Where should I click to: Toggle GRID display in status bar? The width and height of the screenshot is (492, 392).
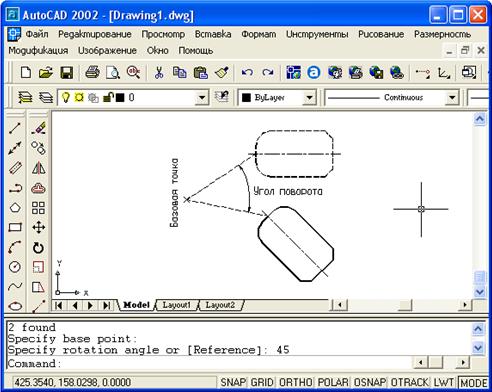(x=262, y=382)
